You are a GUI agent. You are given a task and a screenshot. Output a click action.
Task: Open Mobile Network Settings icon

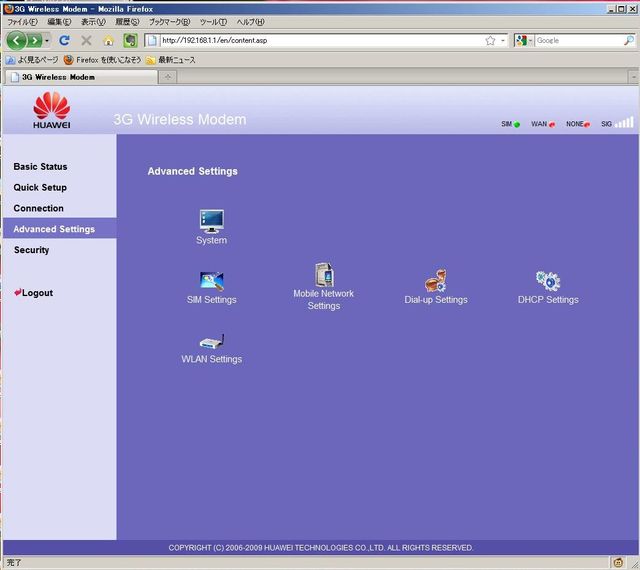(x=323, y=275)
